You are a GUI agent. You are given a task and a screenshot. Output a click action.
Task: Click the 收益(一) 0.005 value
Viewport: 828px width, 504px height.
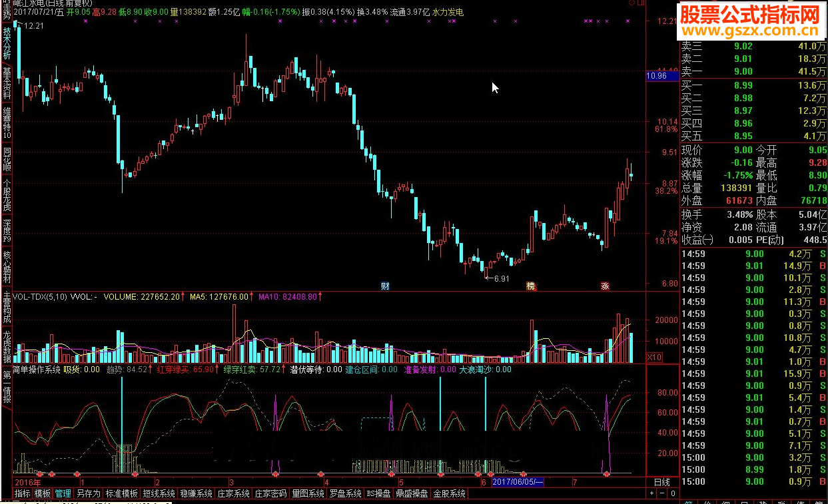pos(741,240)
